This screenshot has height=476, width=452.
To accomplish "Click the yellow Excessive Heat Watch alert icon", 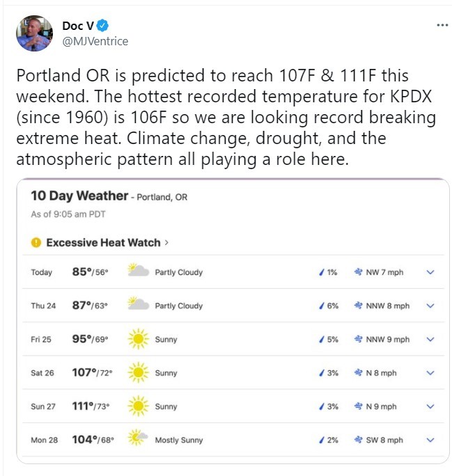I will [36, 243].
